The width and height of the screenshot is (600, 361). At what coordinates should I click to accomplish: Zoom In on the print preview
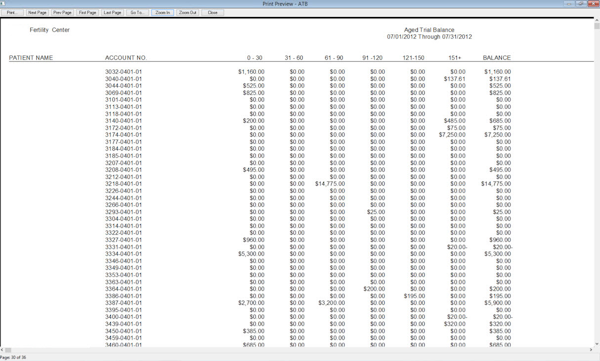pos(163,13)
